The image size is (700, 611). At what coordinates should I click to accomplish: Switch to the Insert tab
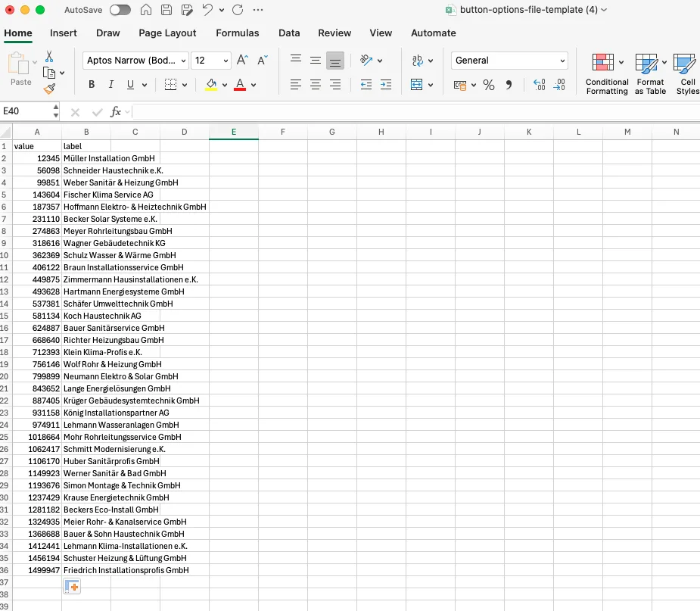[x=64, y=33]
